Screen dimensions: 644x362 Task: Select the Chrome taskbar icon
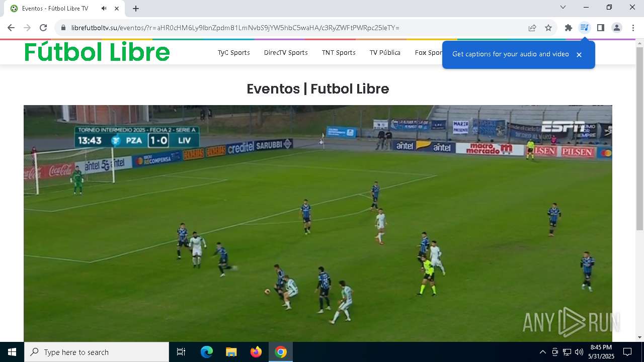pyautogui.click(x=281, y=352)
